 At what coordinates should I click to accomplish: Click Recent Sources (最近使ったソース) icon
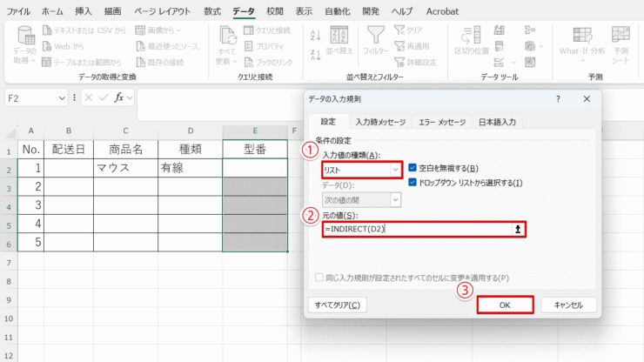click(140, 46)
